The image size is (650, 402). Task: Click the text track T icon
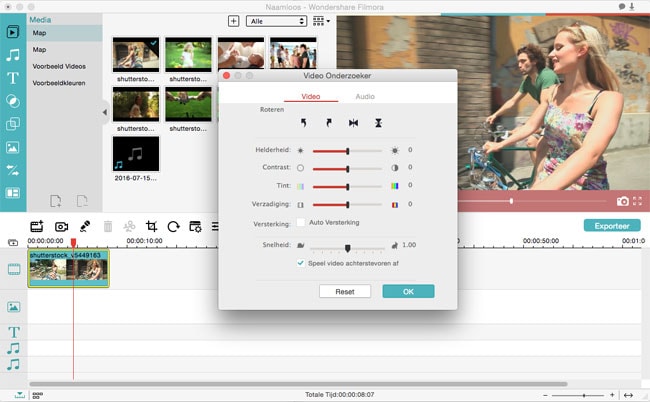click(x=14, y=332)
